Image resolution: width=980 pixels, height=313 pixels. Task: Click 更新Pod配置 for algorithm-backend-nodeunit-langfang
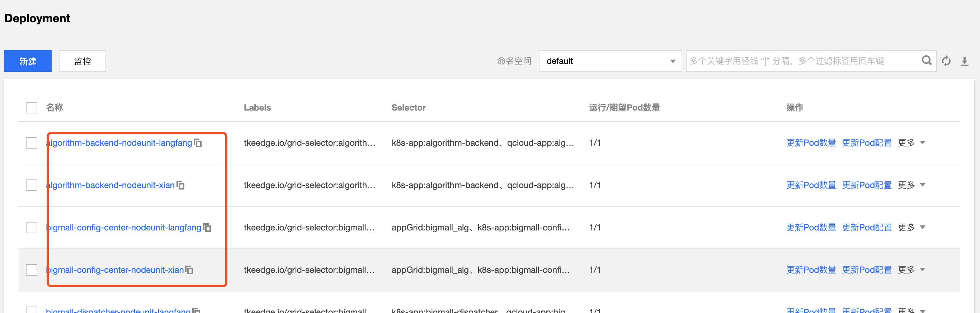pyautogui.click(x=867, y=143)
